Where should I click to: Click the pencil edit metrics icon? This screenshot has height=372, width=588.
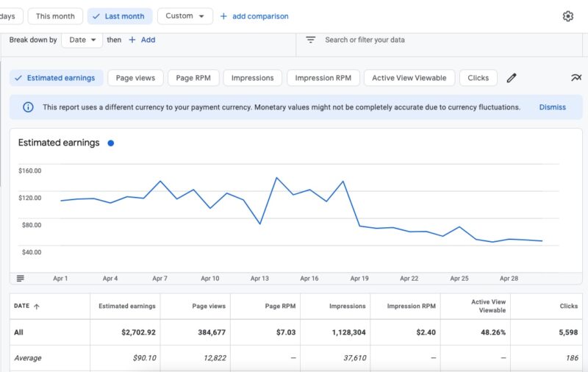click(x=512, y=78)
